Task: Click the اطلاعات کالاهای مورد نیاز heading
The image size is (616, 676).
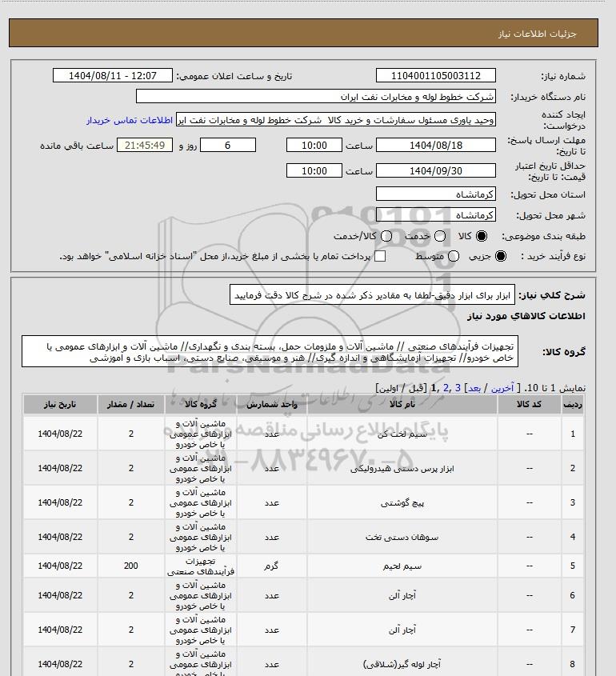Action: click(x=526, y=316)
